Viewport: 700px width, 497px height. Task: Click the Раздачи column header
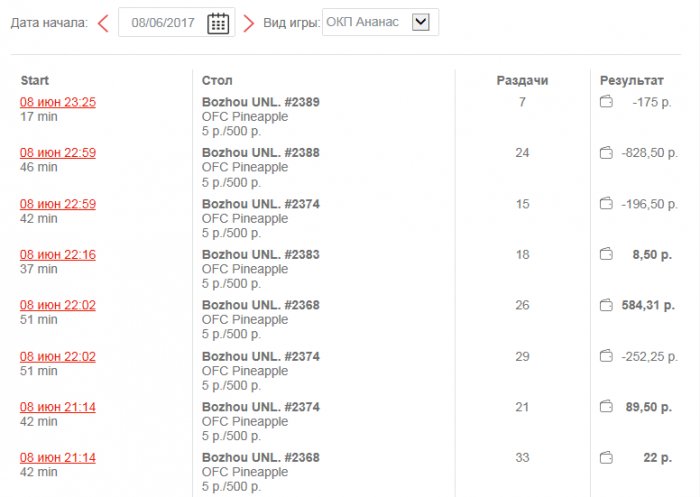click(x=522, y=80)
